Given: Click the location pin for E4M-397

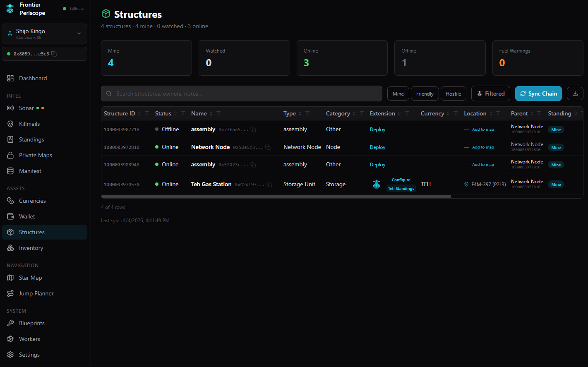Looking at the screenshot, I should click(466, 184).
